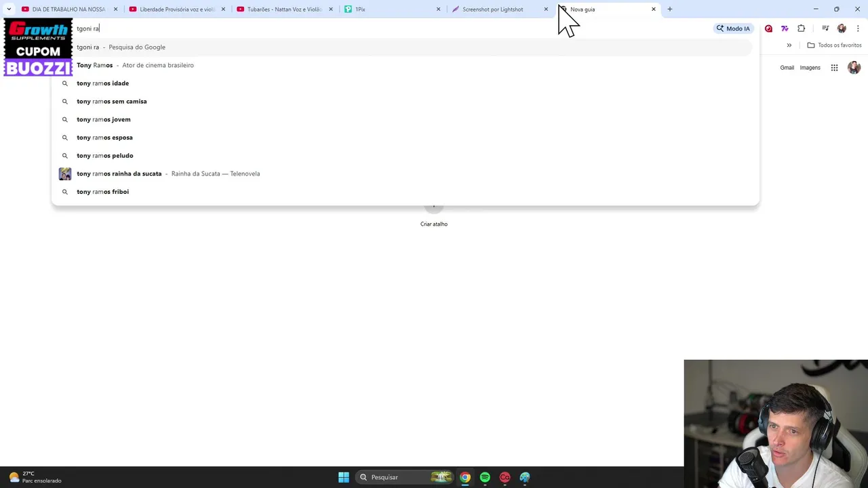
Task: Open the Todos os favoritos folder
Action: click(x=834, y=45)
